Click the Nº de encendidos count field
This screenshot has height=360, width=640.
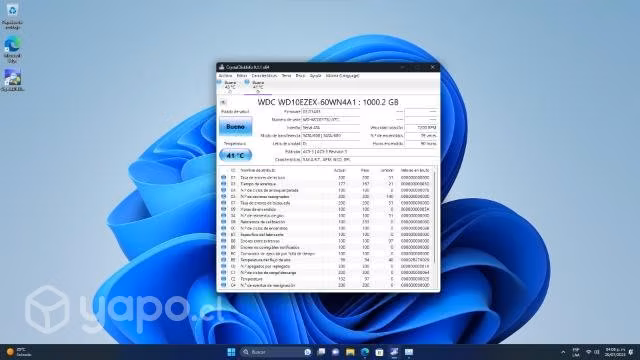[421, 136]
